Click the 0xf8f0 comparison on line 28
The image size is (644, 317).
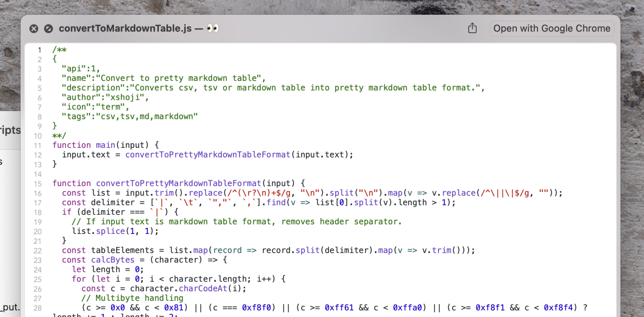click(242, 308)
